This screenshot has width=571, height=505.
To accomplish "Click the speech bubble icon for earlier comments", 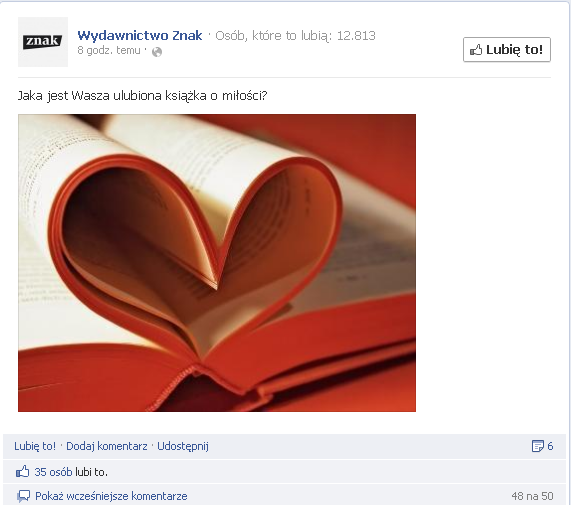I will click(23, 496).
